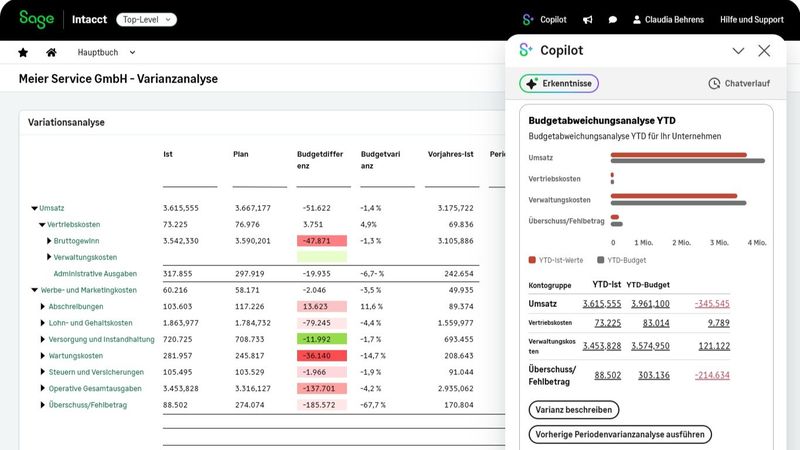800x450 pixels.
Task: Click the Budgetdifferenz column header
Action: pos(320,160)
